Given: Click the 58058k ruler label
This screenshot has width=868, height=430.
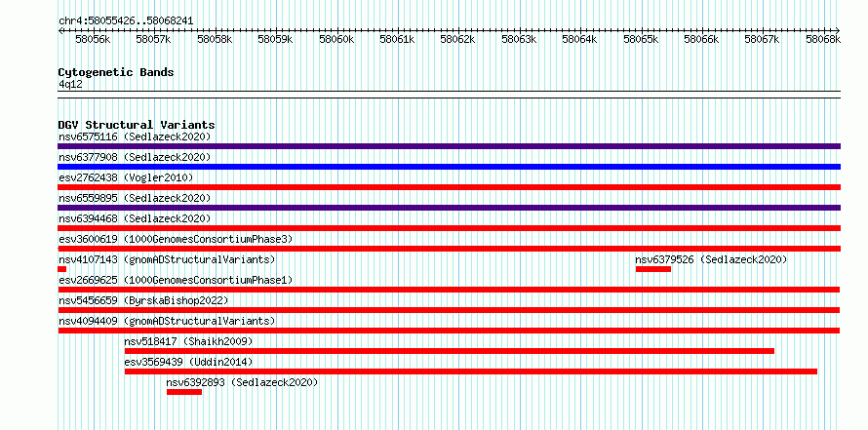Looking at the screenshot, I should click(215, 39).
